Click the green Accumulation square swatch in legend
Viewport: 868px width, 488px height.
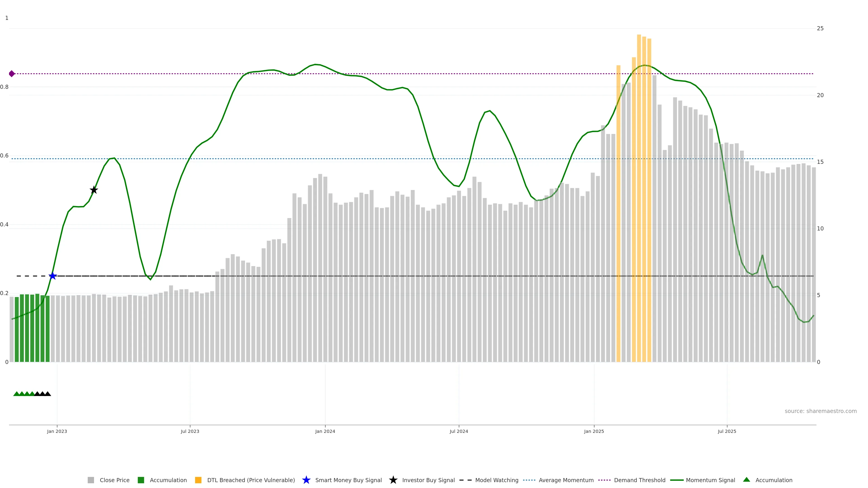coord(141,480)
